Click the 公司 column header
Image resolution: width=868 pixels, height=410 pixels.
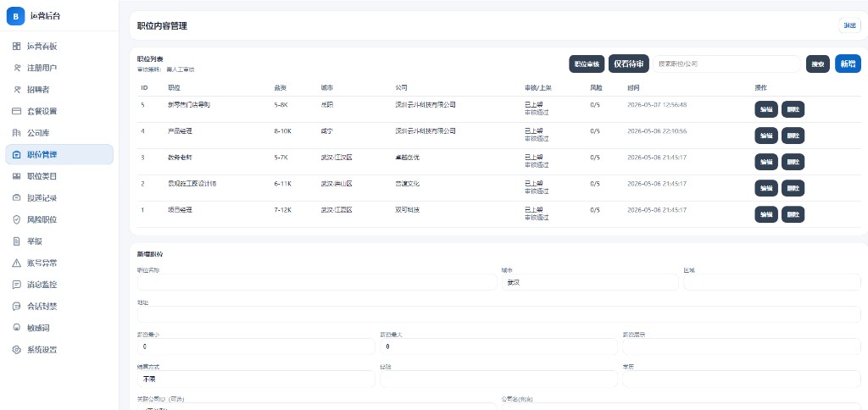coord(401,87)
